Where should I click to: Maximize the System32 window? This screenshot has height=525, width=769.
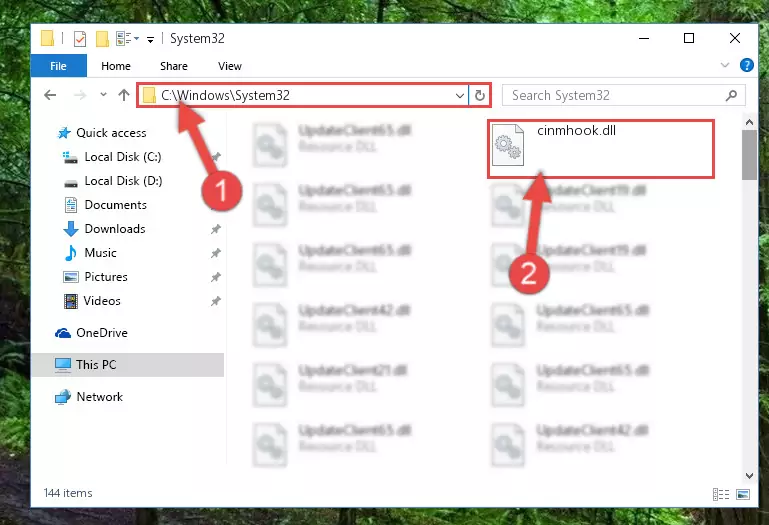pos(689,38)
